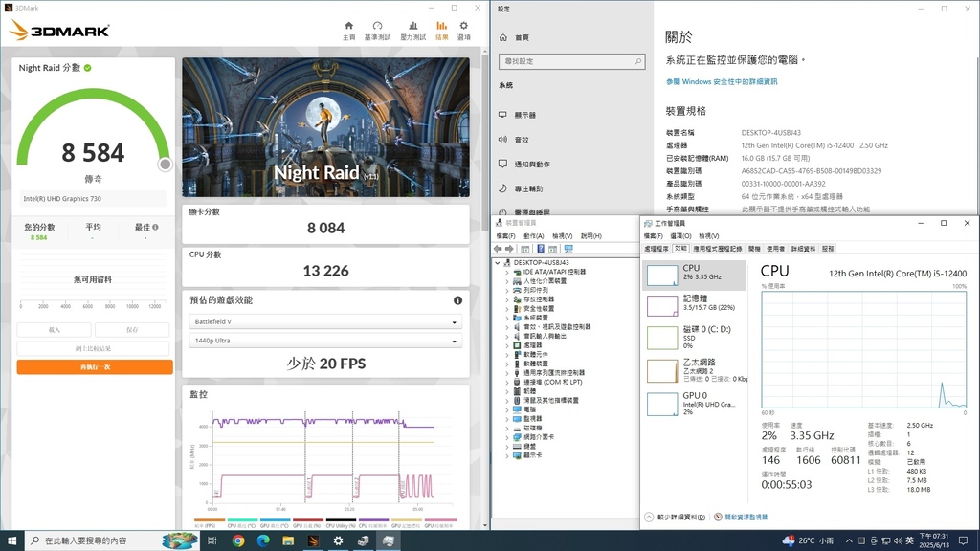The image size is (980, 551).
Task: Click the 載入 load button in 3DMark
Action: [55, 329]
